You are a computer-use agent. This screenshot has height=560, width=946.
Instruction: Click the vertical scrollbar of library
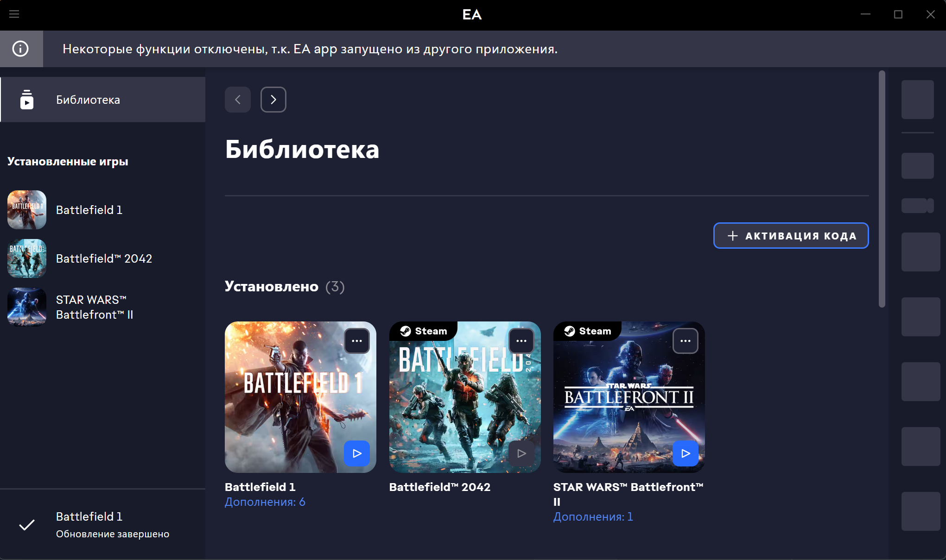coord(882,189)
